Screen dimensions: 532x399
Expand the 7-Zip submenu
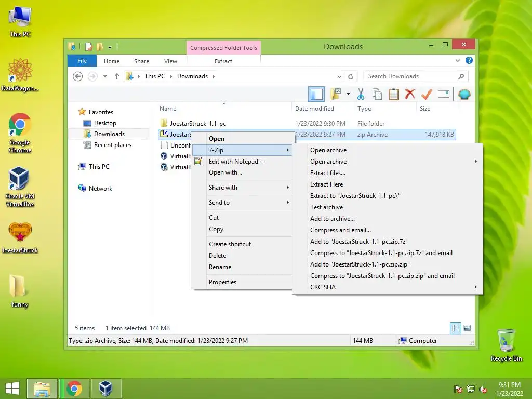point(243,150)
